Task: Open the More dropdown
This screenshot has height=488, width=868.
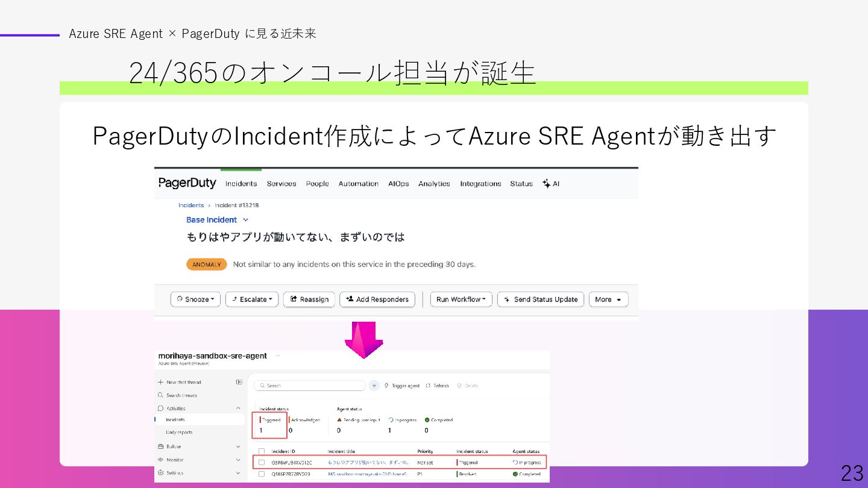Action: point(608,299)
